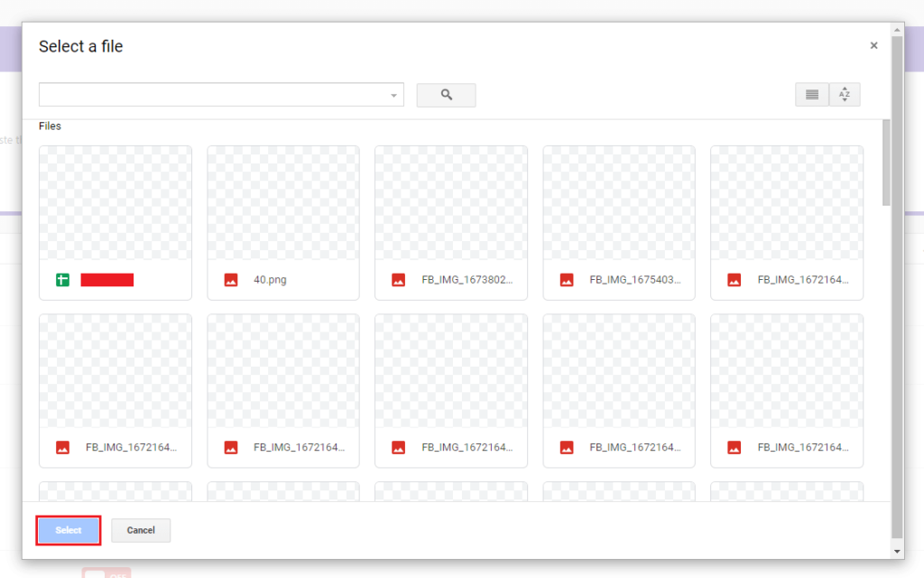Open the search filter dropdown arrow
This screenshot has height=578, width=924.
[x=393, y=95]
